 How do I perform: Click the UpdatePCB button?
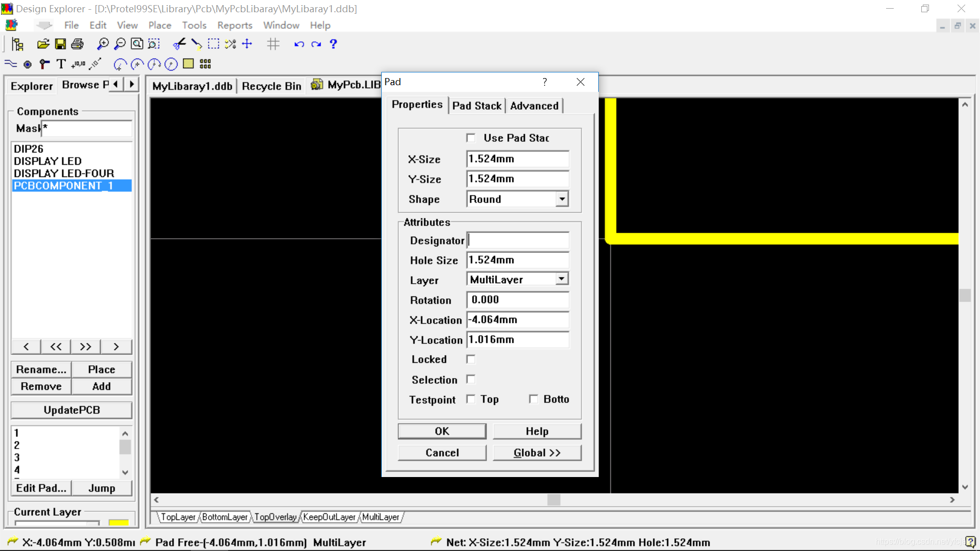71,410
